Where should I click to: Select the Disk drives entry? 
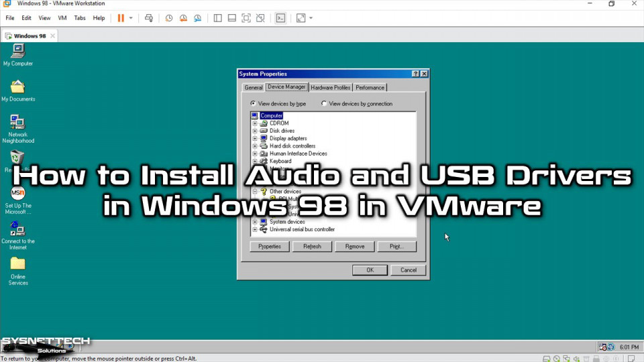[282, 131]
